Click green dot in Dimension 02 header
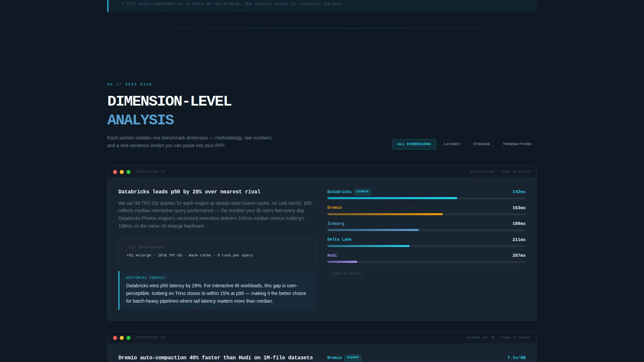Image resolution: width=644 pixels, height=362 pixels. pos(128,338)
